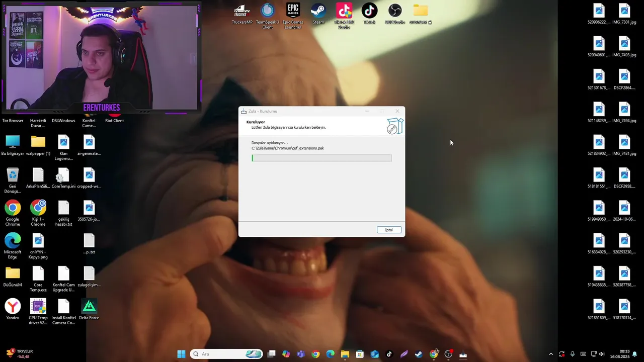Select CoreTemp.ini file icon
Image resolution: width=644 pixels, height=362 pixels.
[x=63, y=177]
